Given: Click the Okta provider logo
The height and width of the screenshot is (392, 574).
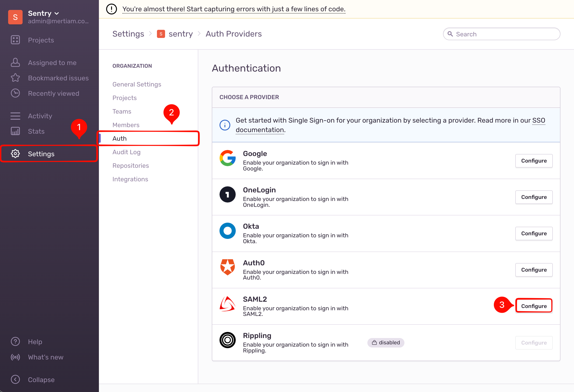Looking at the screenshot, I should (227, 231).
